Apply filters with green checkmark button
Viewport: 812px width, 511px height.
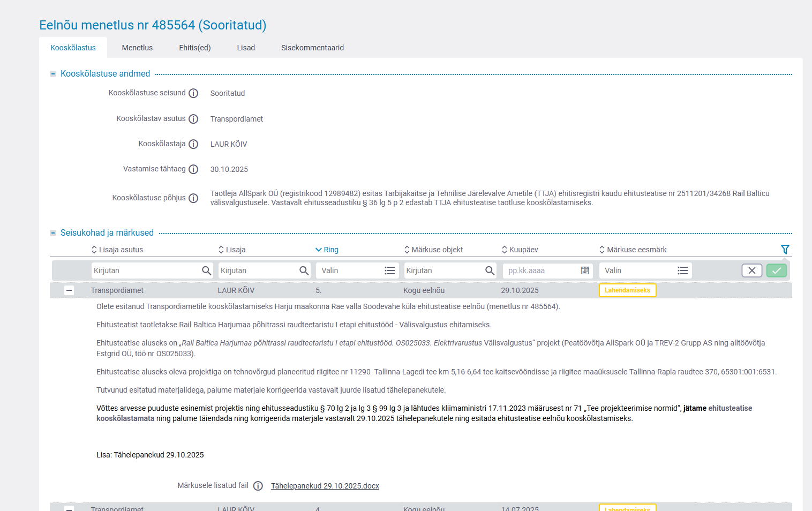click(776, 270)
